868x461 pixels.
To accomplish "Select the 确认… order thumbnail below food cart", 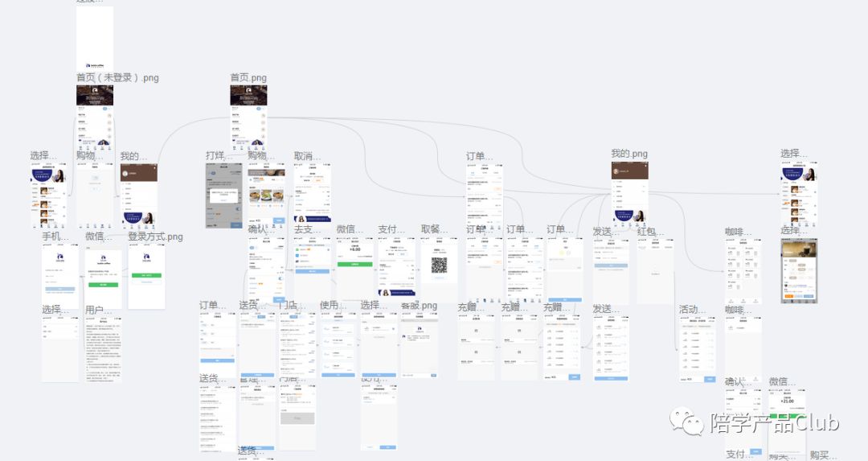I will [x=266, y=270].
